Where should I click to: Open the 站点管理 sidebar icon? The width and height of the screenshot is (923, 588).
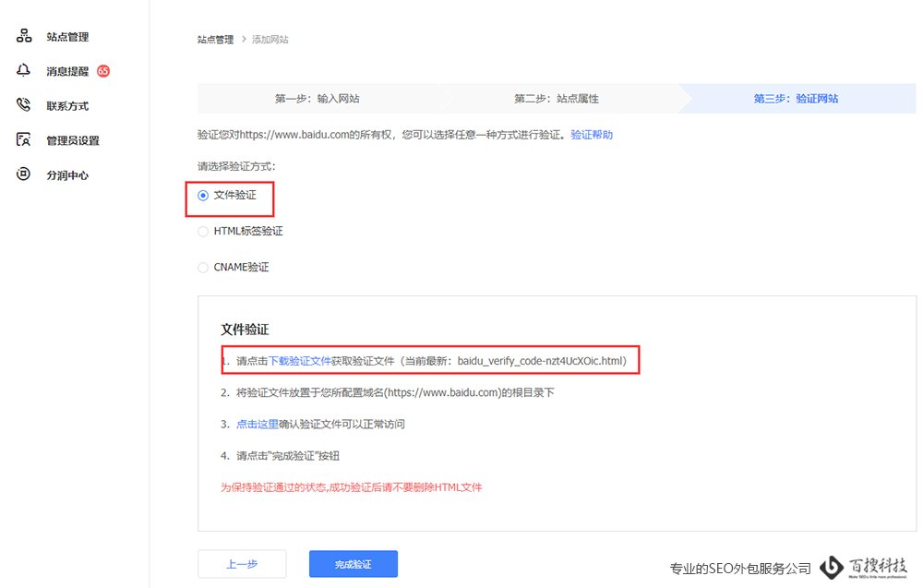24,36
